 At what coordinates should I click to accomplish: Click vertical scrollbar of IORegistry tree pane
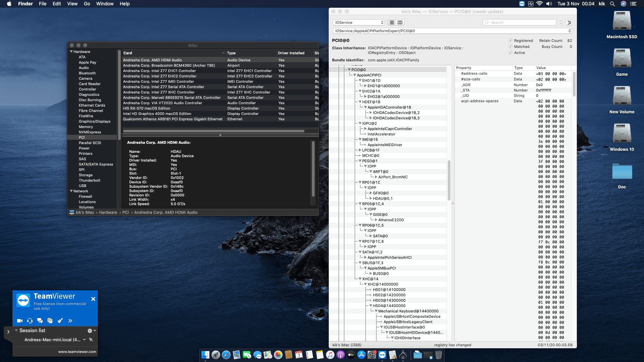click(449, 180)
